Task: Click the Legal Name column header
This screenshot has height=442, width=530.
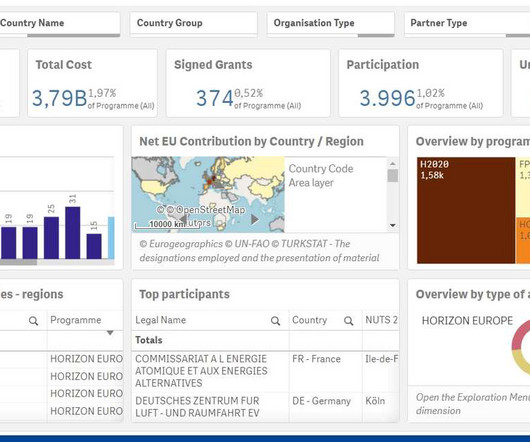Action: tap(161, 320)
